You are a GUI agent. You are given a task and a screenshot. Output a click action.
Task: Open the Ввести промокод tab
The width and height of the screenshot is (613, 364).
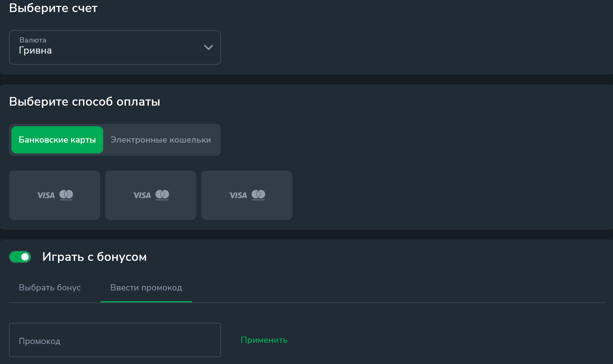(x=146, y=288)
